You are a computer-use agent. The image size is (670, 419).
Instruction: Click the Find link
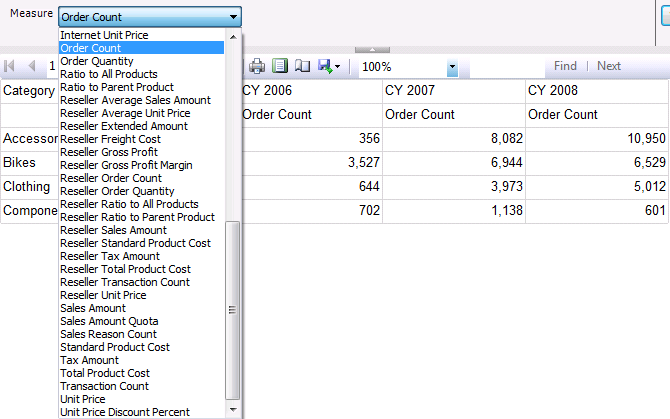[x=565, y=66]
